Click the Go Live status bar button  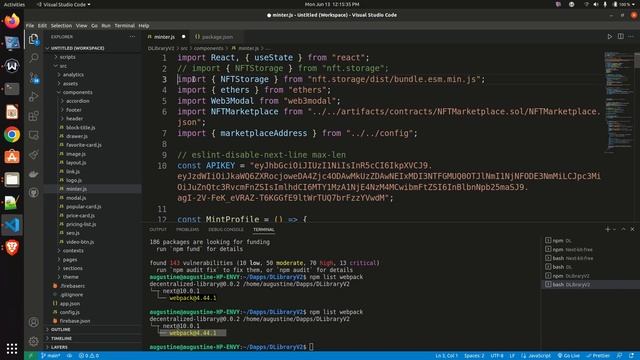click(x=569, y=356)
